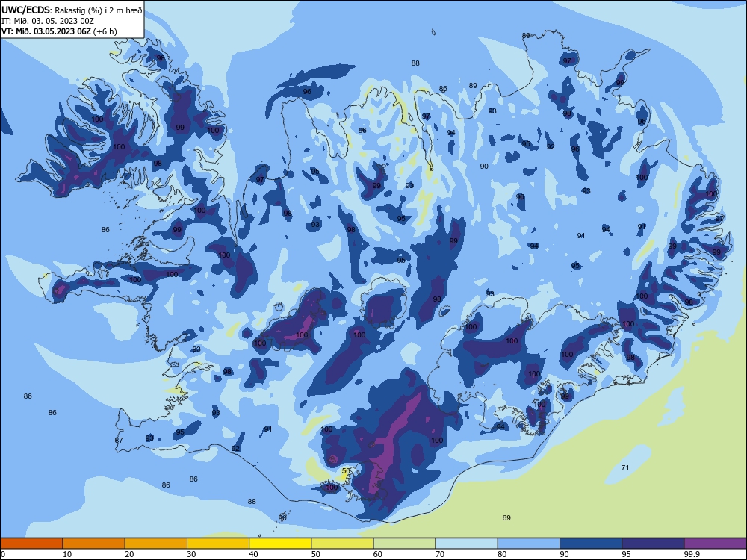
Task: Select the legend tick label 95
Action: [627, 554]
